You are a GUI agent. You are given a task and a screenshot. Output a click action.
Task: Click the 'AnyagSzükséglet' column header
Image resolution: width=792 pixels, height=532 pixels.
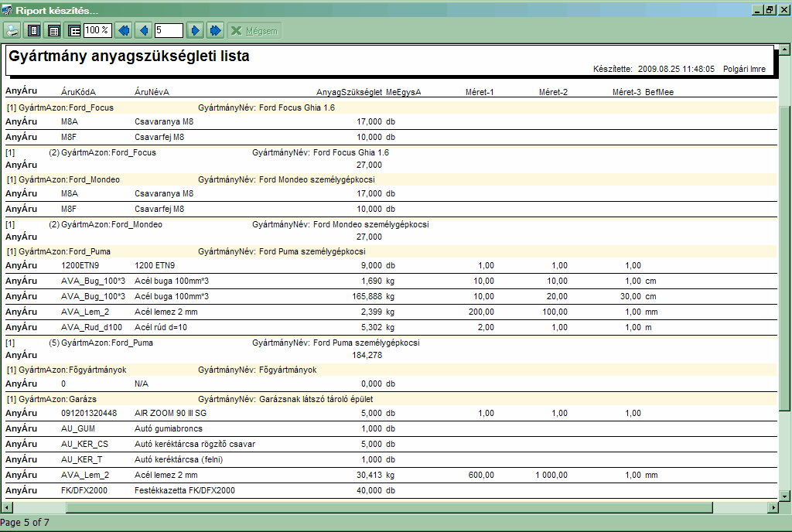point(349,92)
